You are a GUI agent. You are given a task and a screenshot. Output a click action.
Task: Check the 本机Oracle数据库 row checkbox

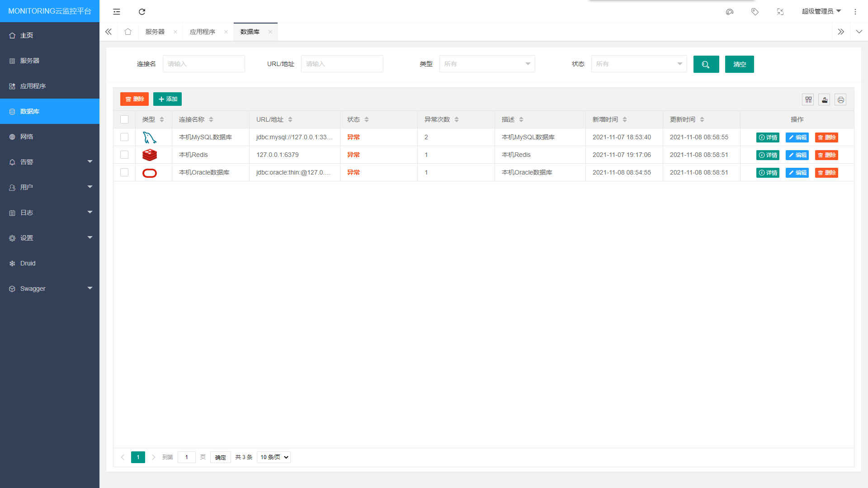(124, 172)
